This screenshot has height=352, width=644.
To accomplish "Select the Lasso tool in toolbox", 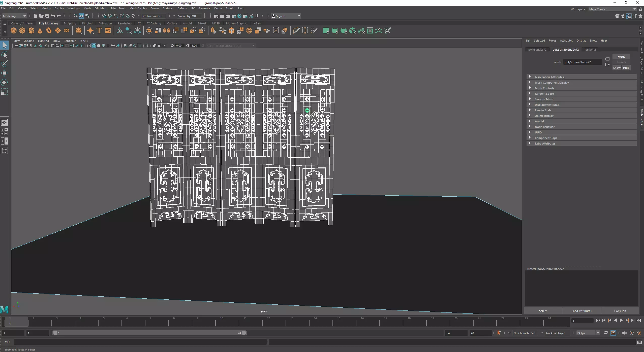I will pyautogui.click(x=4, y=55).
